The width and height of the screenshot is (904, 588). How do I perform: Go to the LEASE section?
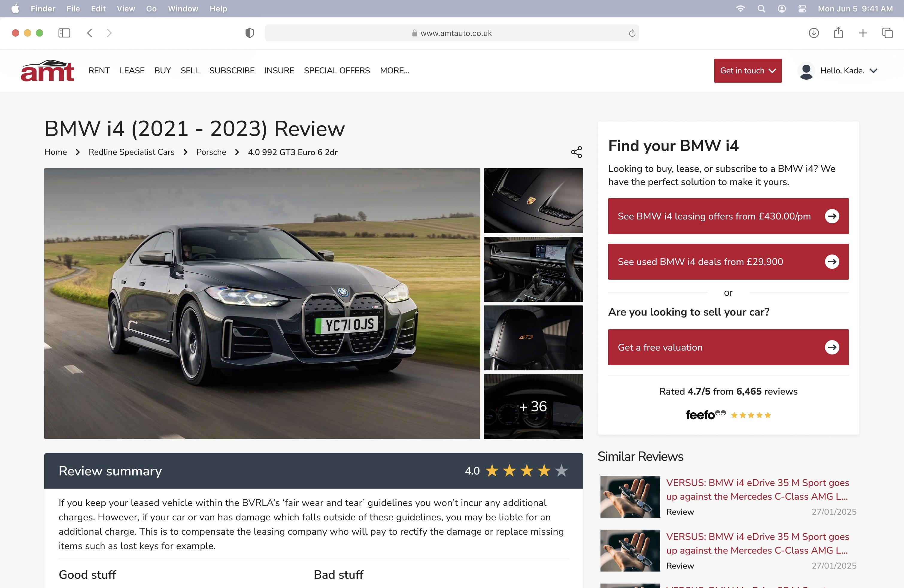click(x=132, y=71)
